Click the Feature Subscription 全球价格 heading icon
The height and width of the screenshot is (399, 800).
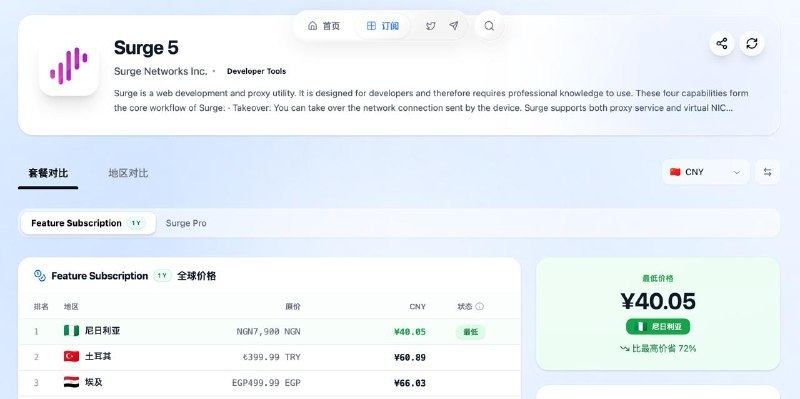[39, 276]
